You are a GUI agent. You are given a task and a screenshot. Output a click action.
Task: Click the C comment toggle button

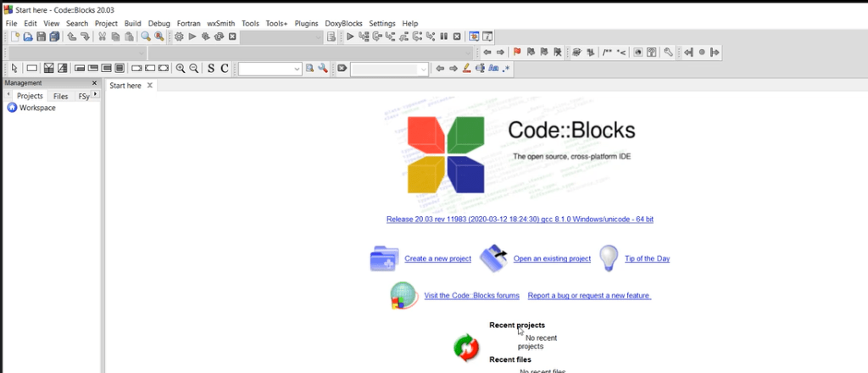224,68
